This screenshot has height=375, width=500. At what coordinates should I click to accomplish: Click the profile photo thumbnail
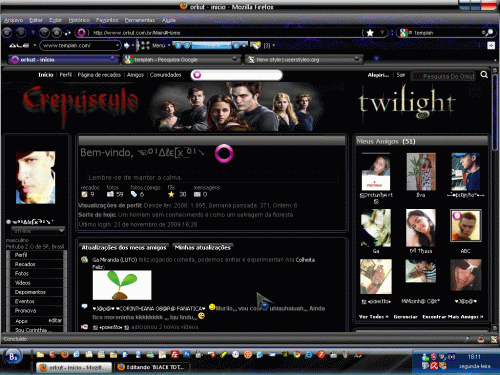coord(35,177)
